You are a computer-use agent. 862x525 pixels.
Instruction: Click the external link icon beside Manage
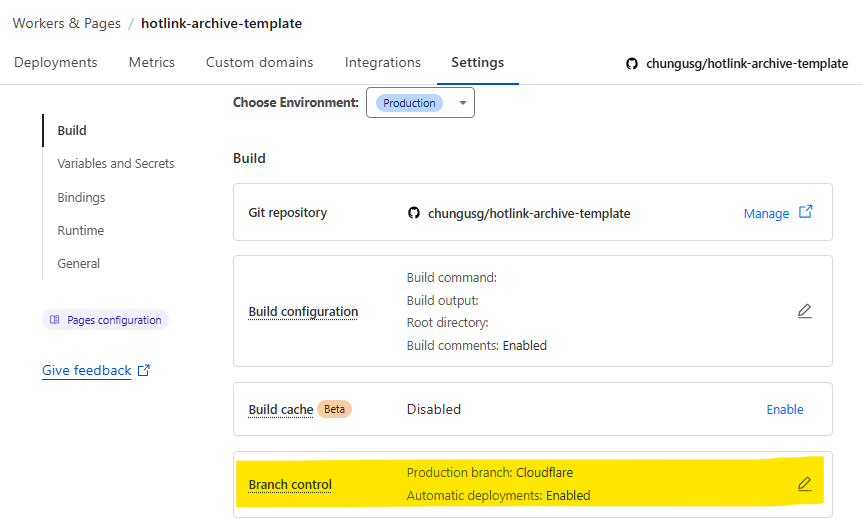pyautogui.click(x=806, y=212)
